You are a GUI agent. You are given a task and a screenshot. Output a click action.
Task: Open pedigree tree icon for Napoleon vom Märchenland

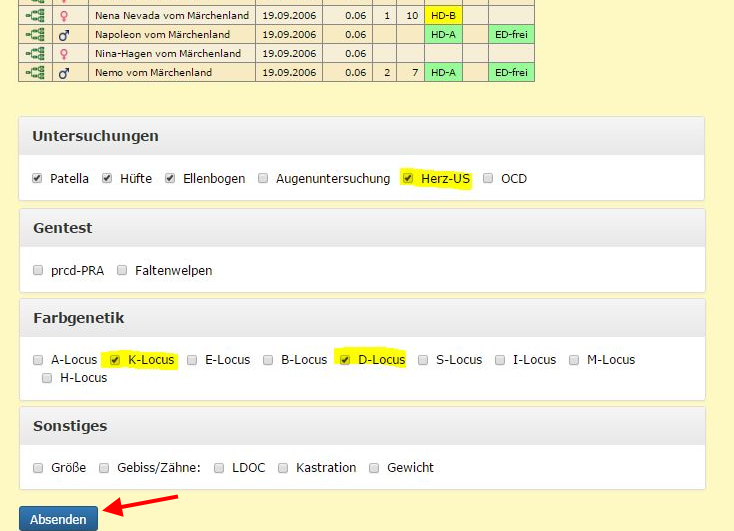tap(35, 35)
